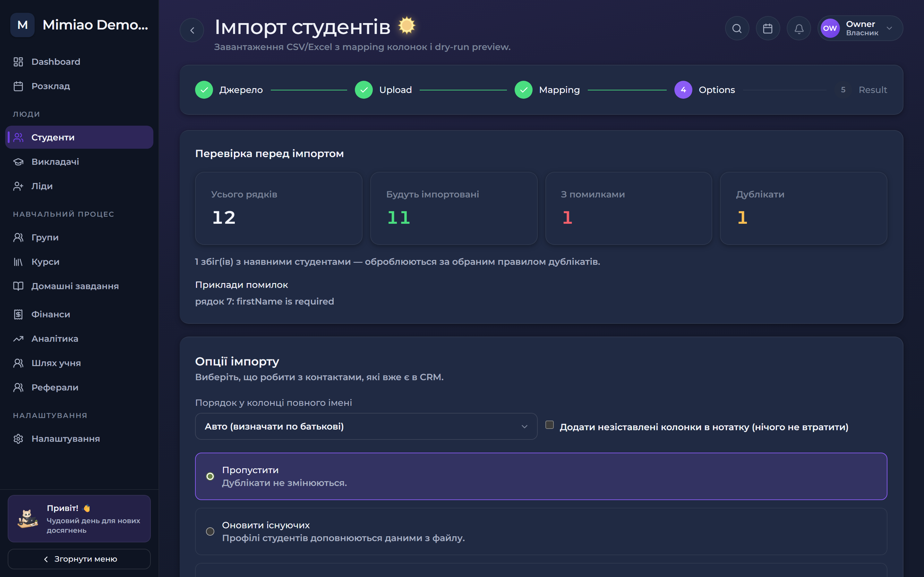The height and width of the screenshot is (577, 924).
Task: Go back using the left arrow button
Action: [192, 30]
